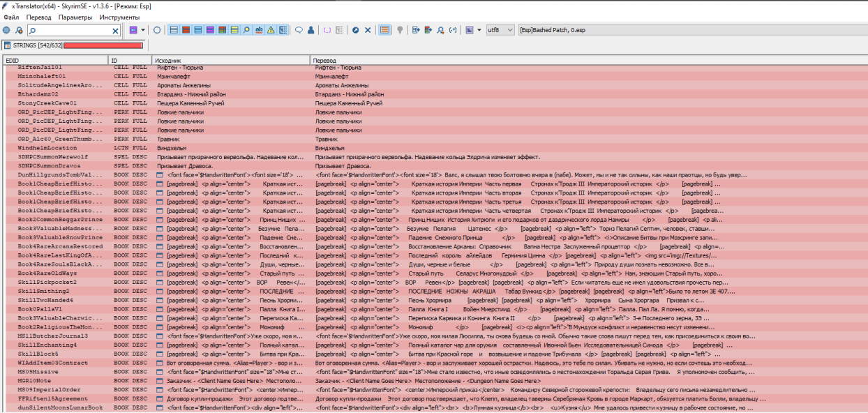
Task: Click the magnifier with orange arrow icon
Action: tap(440, 30)
